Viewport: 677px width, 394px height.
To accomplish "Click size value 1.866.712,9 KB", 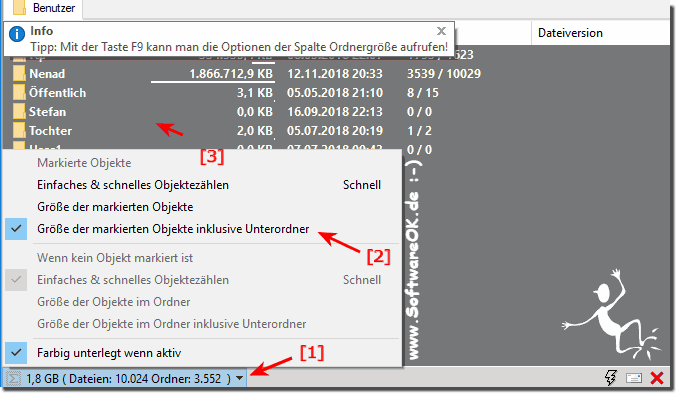I will [x=231, y=74].
